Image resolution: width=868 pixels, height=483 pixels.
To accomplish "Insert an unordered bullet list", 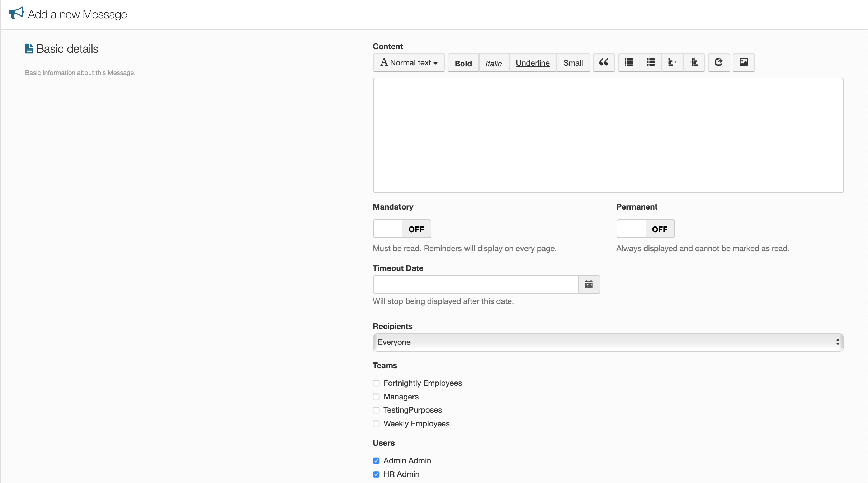I will [629, 63].
